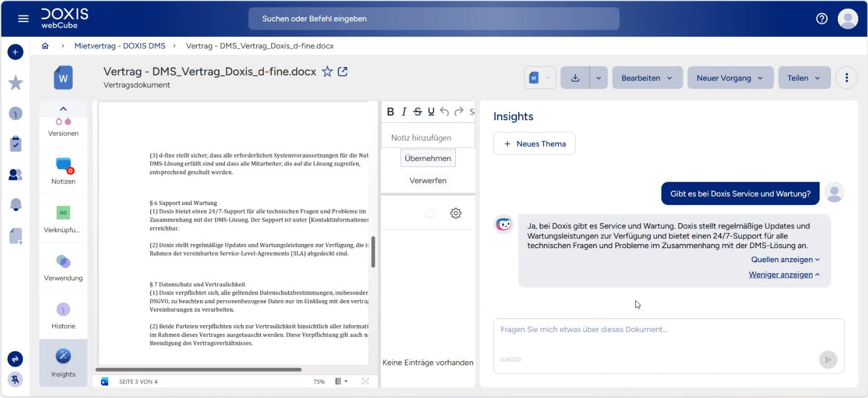868x398 pixels.
Task: Open the Teilen dropdown
Action: click(804, 78)
